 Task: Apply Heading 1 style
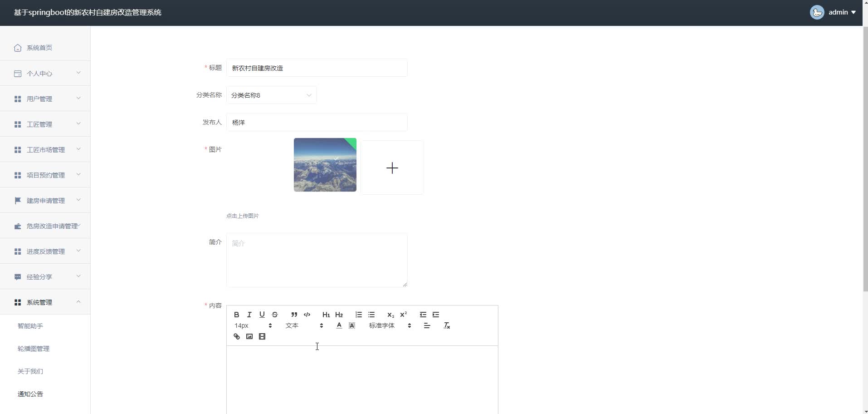tap(326, 315)
